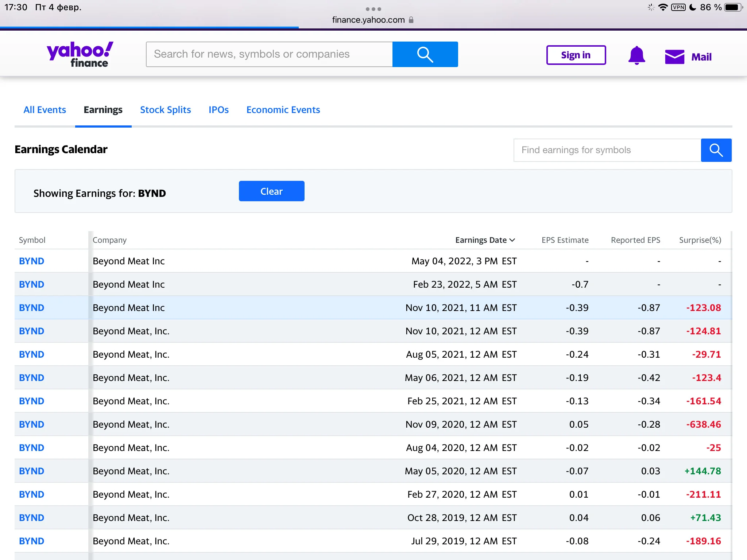Click the Earnings Calendar heading
This screenshot has width=747, height=560.
[x=61, y=149]
